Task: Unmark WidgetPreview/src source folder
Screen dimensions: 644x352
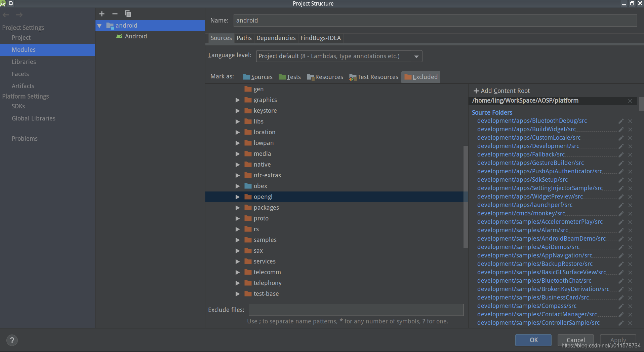Action: pos(630,197)
